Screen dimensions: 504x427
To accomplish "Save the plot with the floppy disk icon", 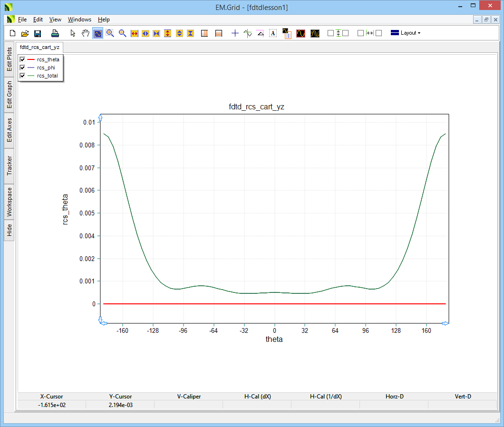I will pos(37,33).
